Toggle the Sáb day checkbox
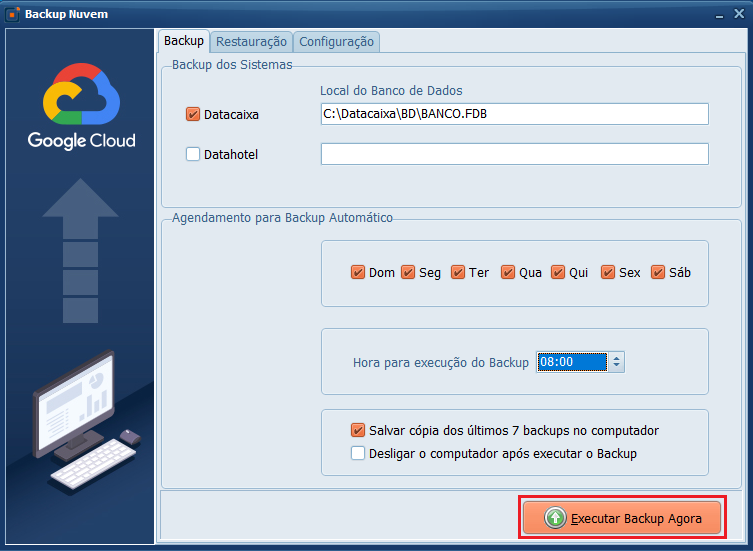The image size is (753, 551). 658,272
